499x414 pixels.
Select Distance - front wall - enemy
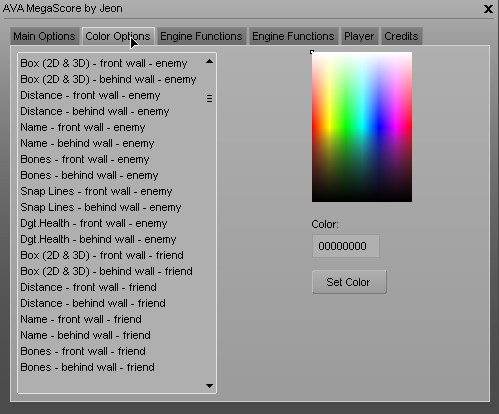click(90, 95)
